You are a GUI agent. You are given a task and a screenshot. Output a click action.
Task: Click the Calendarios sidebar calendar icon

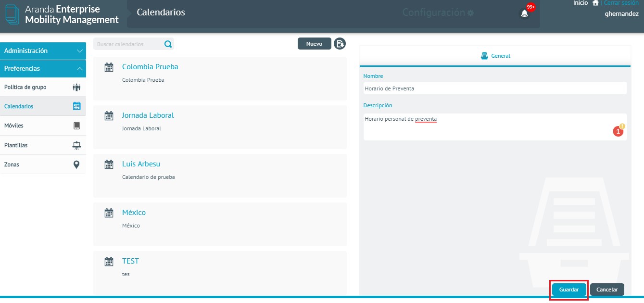tap(76, 106)
